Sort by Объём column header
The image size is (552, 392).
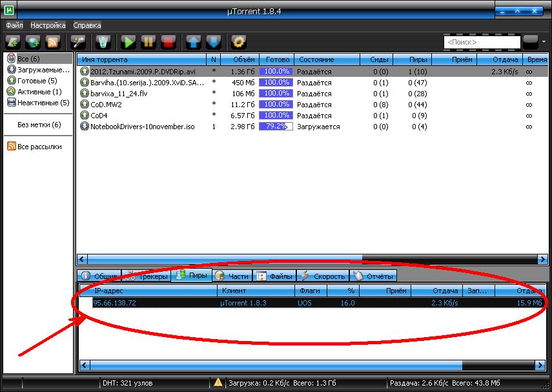click(240, 59)
